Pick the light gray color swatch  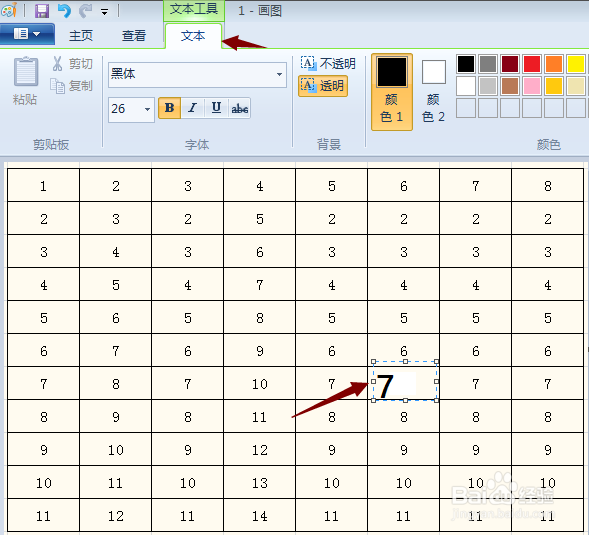pos(488,86)
